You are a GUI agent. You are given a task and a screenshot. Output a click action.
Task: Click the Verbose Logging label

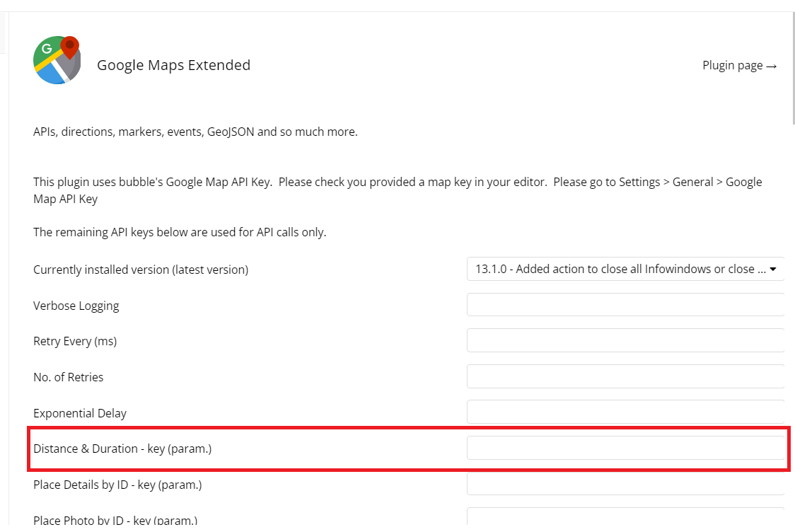[x=76, y=306]
